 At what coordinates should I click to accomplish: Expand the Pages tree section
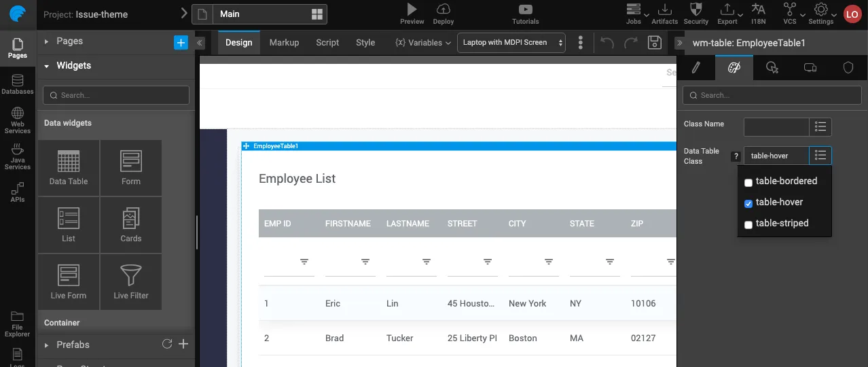tap(47, 41)
